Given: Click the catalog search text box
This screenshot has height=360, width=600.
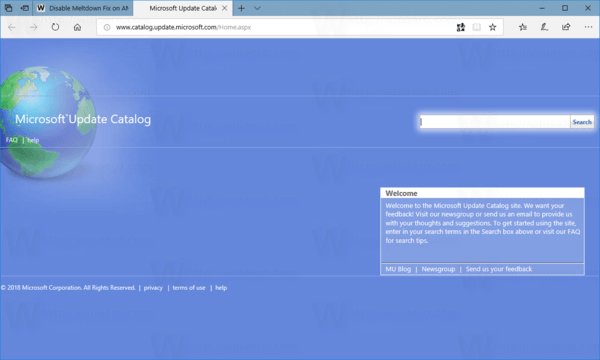Looking at the screenshot, I should (x=495, y=122).
